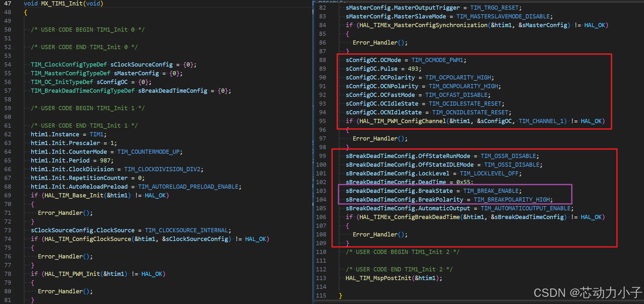The height and width of the screenshot is (304, 644).
Task: Click TIM_OSSI_DISABLE constant
Action: [x=512, y=165]
